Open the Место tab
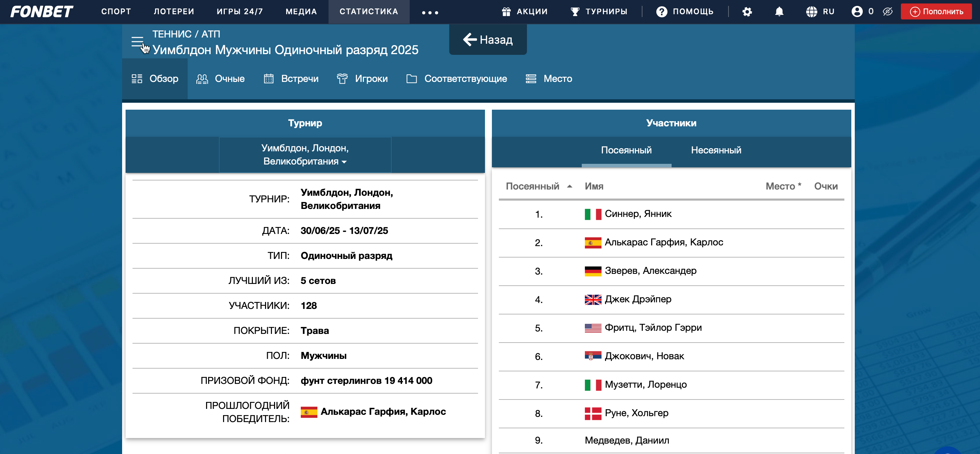The height and width of the screenshot is (454, 980). [x=548, y=79]
